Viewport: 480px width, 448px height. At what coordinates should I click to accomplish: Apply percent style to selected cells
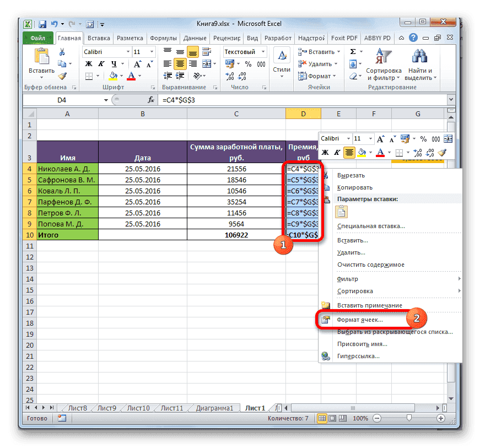(x=247, y=64)
